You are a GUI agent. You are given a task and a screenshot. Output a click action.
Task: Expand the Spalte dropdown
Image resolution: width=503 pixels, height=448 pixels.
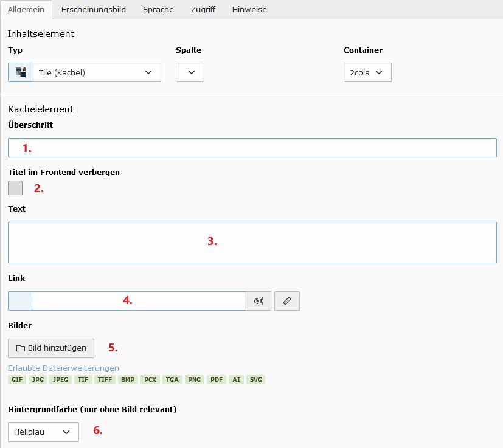(x=190, y=72)
